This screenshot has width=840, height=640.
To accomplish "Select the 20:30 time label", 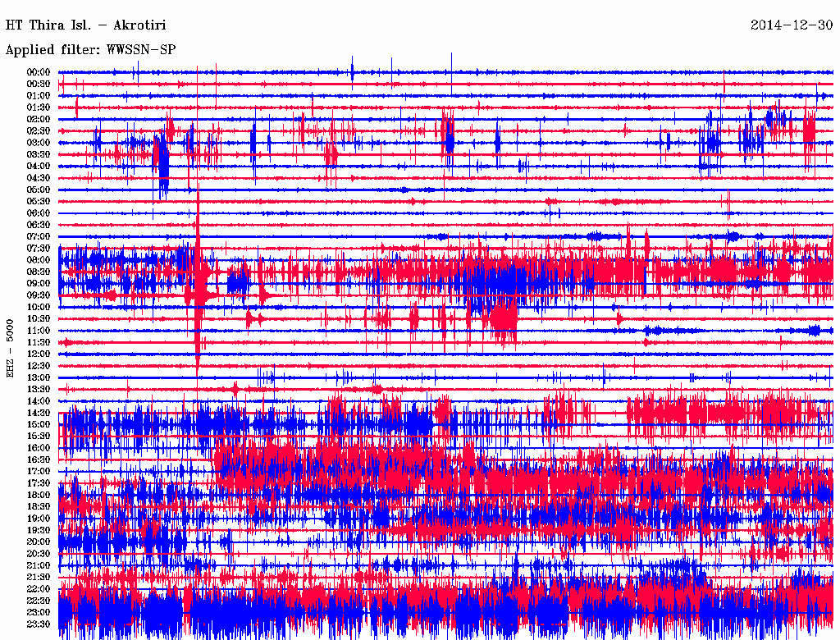I will click(x=39, y=554).
